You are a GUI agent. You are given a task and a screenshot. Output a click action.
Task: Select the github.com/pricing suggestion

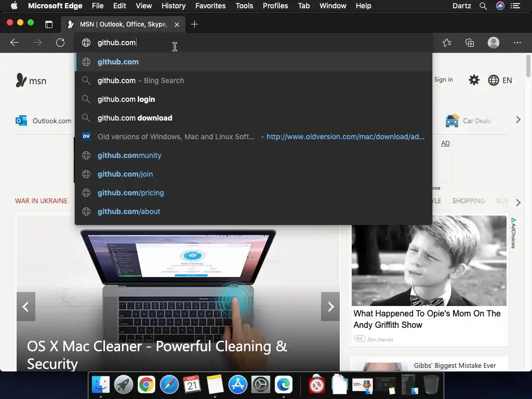pos(254,192)
